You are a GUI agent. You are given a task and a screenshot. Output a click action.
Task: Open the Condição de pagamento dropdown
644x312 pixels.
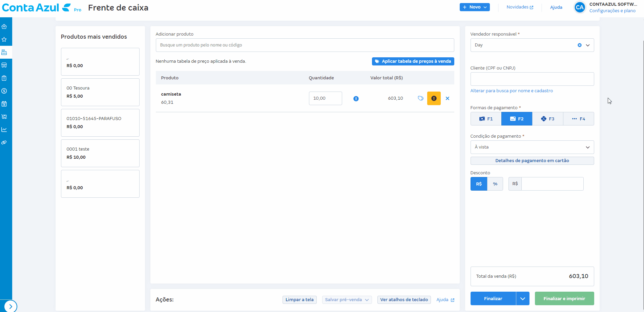click(532, 147)
